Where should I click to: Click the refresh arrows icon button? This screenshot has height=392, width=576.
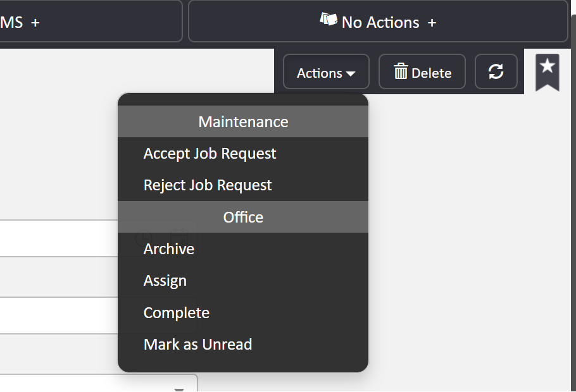click(496, 71)
